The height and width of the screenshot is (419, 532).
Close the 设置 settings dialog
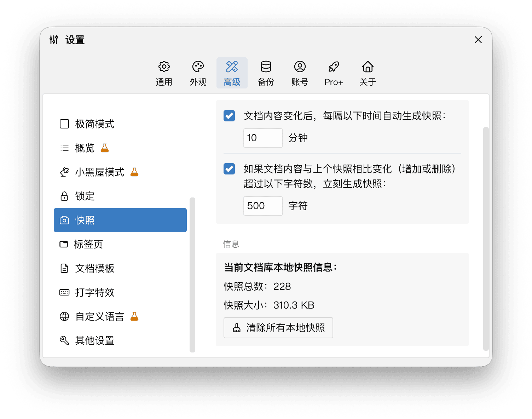point(478,40)
